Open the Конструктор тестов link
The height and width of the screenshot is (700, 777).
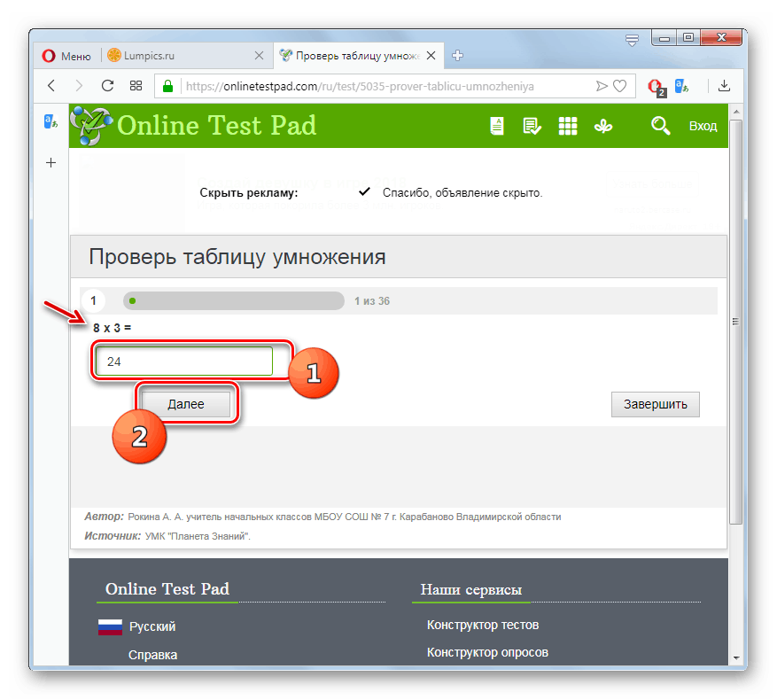click(483, 625)
